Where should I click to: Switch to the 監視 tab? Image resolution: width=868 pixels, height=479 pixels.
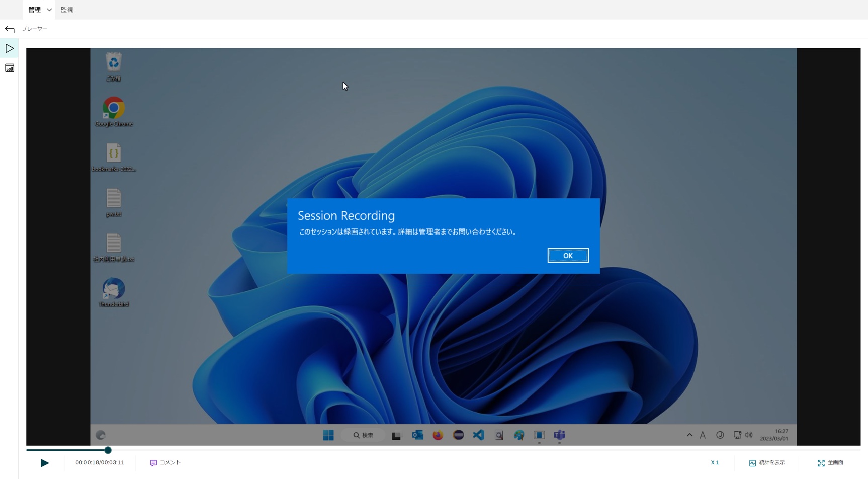[x=67, y=10]
